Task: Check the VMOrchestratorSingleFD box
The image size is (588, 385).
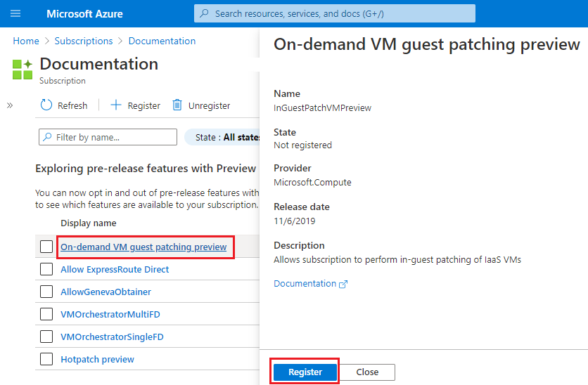Action: 46,337
